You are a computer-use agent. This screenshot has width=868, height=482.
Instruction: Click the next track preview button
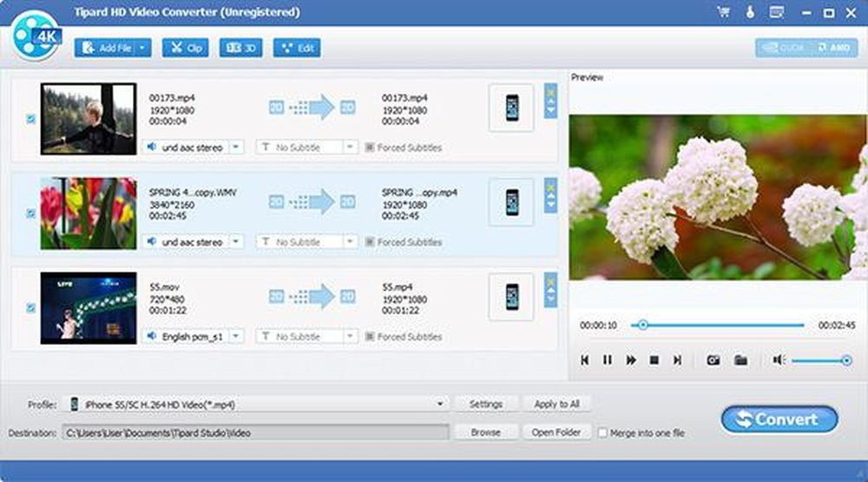point(677,360)
